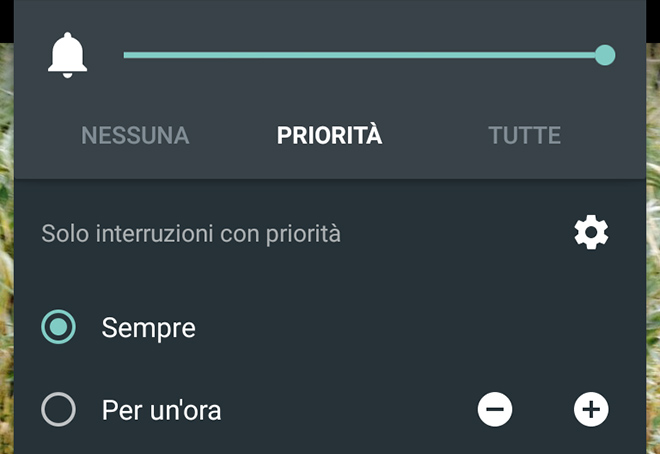This screenshot has height=454, width=660.
Task: Click Solo interruzioni con priorità text
Action: (191, 234)
